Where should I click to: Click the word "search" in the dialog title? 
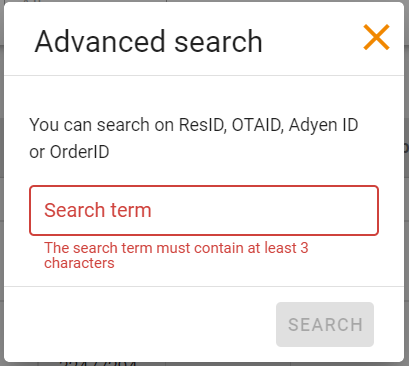[218, 42]
